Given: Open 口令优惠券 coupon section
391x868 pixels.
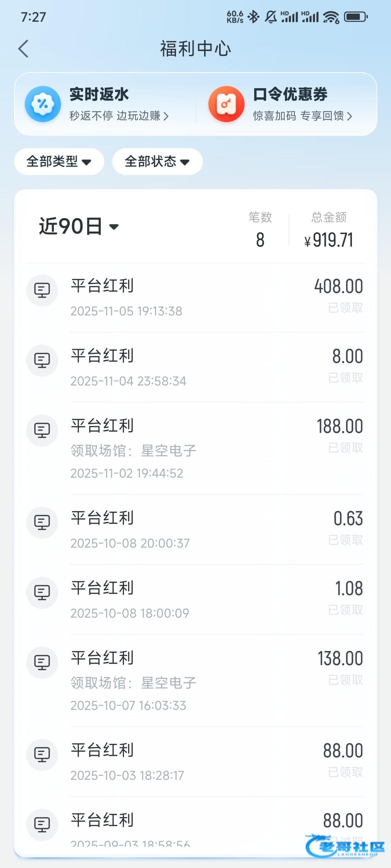Looking at the screenshot, I should point(290,94).
